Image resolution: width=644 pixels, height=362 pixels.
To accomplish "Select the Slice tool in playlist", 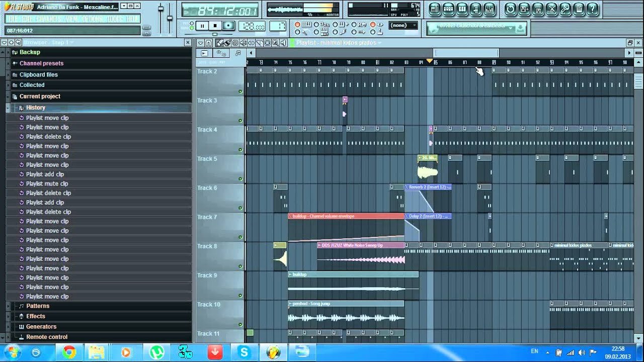I will coord(260,43).
